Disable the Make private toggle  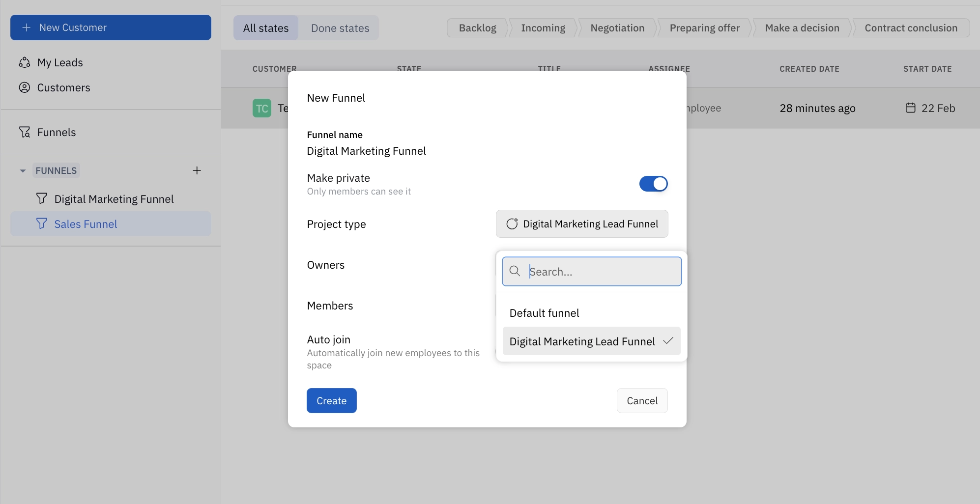coord(653,183)
